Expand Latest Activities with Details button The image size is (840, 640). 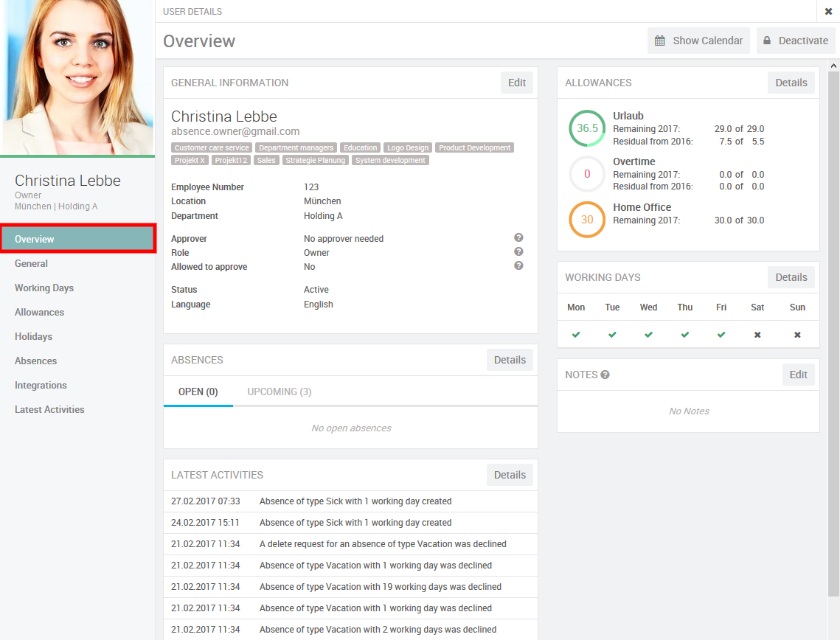pyautogui.click(x=510, y=475)
